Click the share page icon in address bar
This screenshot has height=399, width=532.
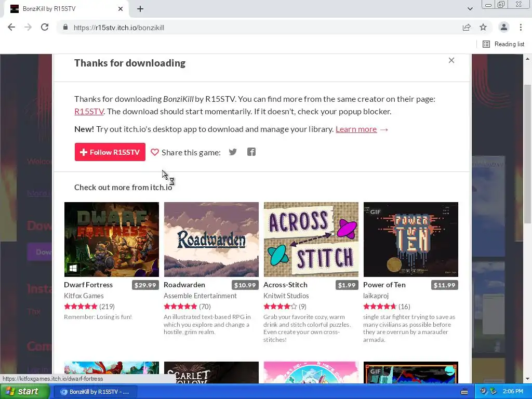click(467, 27)
